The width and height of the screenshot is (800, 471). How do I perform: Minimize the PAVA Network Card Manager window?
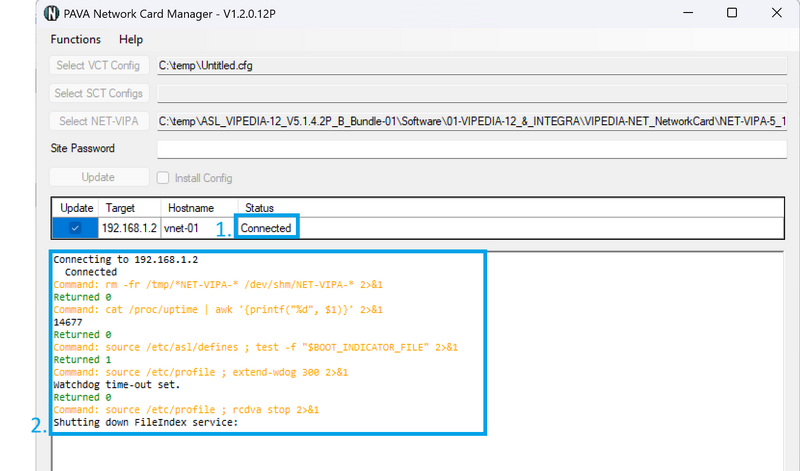[688, 13]
